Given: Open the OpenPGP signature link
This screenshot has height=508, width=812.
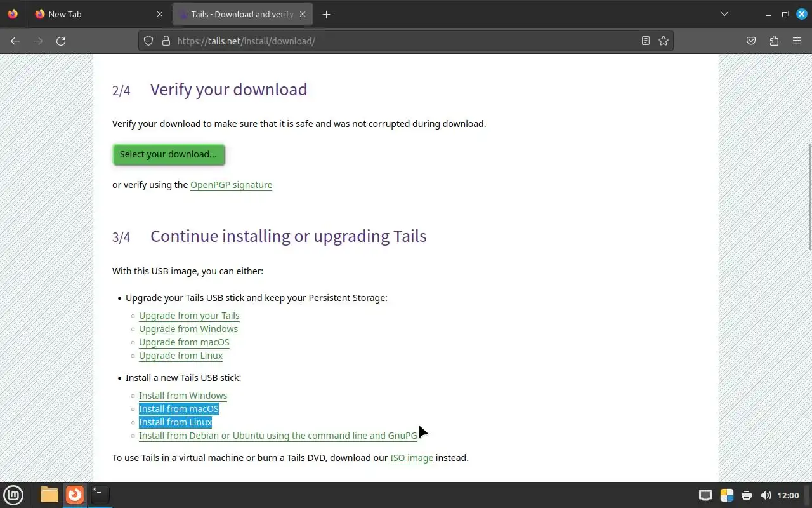Looking at the screenshot, I should point(231,185).
